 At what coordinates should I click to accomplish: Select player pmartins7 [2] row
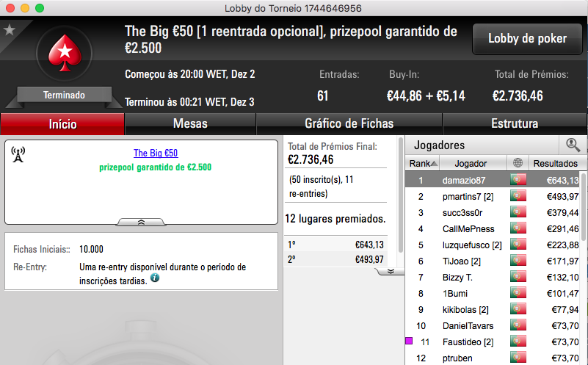point(493,196)
